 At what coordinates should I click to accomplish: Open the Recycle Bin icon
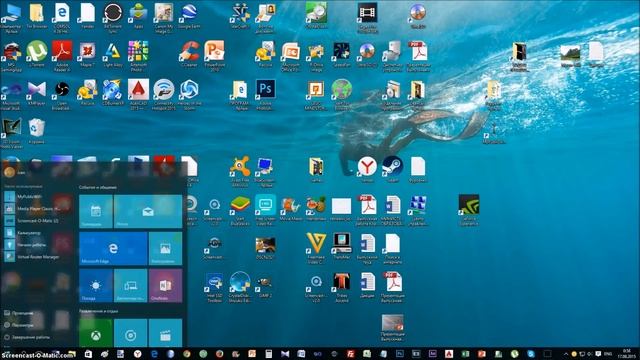coord(37,131)
